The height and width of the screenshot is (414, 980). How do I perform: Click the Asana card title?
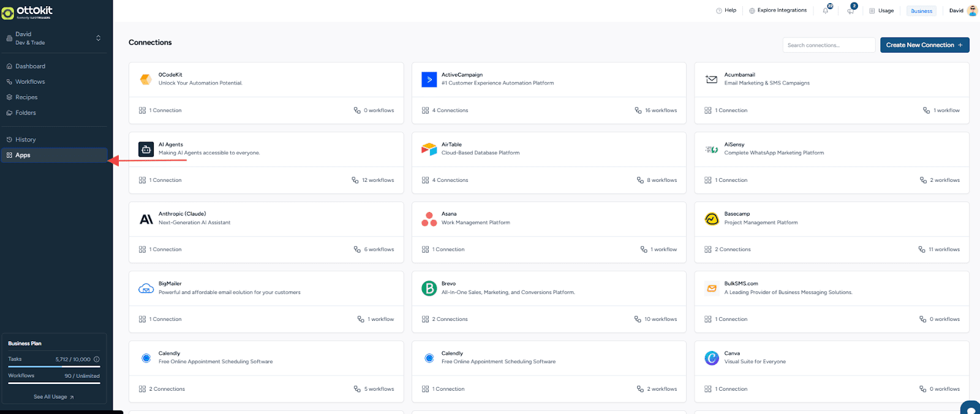449,214
